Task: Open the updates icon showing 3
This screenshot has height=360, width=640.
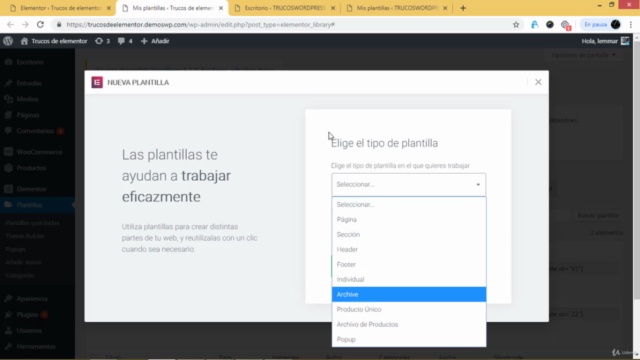Action: tap(102, 41)
